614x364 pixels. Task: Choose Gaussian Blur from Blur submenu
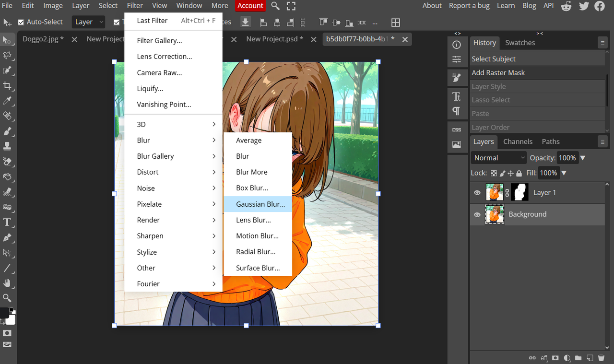tap(258, 204)
